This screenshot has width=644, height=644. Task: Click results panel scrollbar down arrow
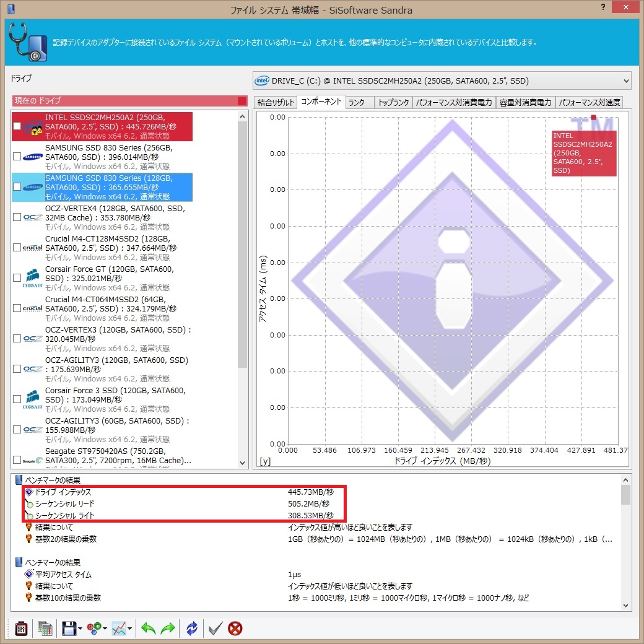point(625,606)
